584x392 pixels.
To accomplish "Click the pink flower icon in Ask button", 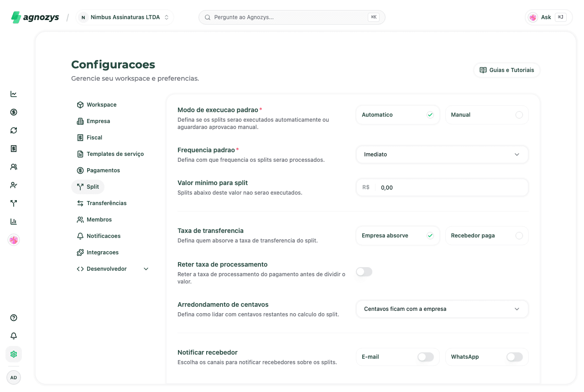I will (533, 17).
